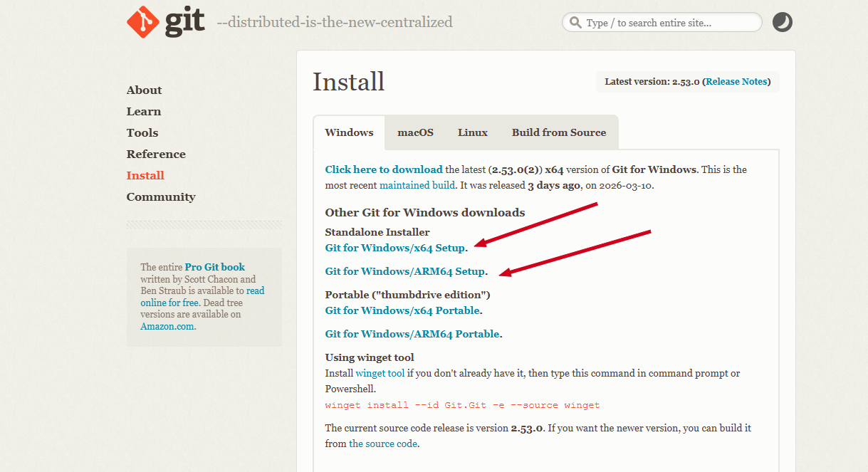Click the 'Click here to download' link
This screenshot has height=472, width=868.
point(384,169)
